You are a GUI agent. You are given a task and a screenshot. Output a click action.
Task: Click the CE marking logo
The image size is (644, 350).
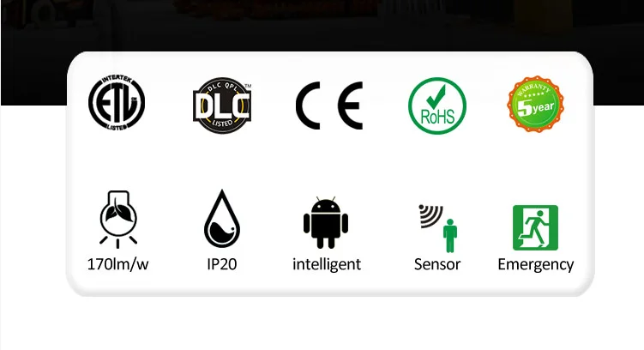(x=329, y=106)
